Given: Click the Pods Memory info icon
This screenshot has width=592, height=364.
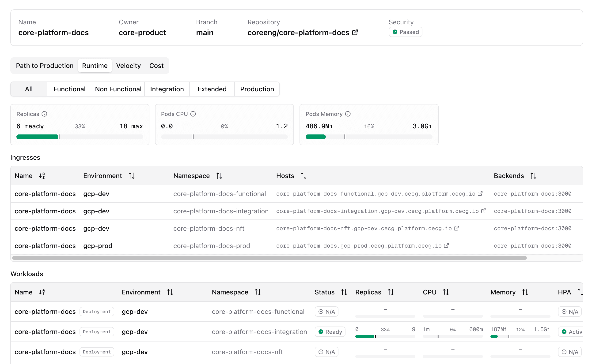Looking at the screenshot, I should click(348, 114).
